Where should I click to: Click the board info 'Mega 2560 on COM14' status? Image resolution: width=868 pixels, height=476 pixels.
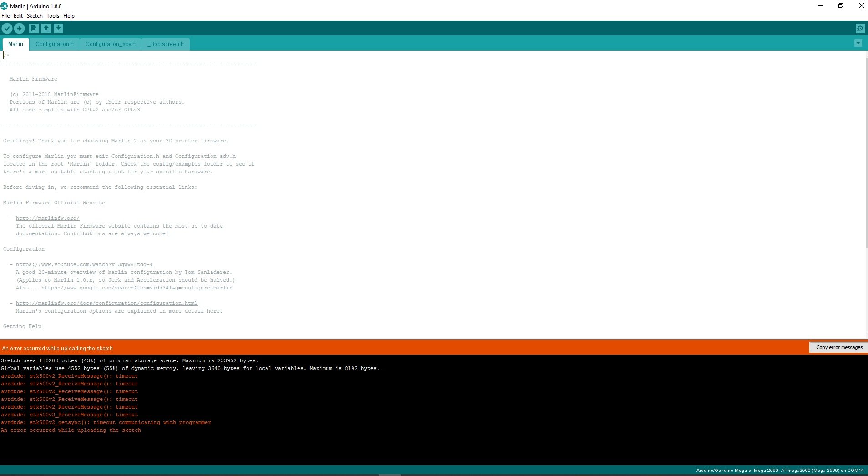coord(780,470)
